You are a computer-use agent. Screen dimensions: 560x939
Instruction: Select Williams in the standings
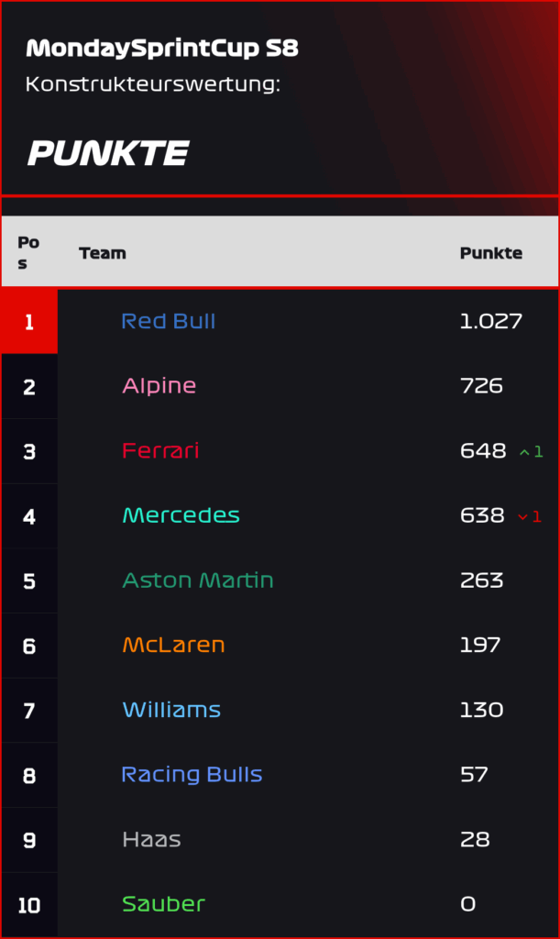coord(171,710)
